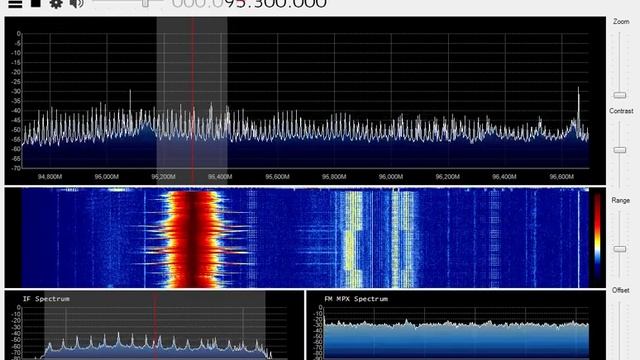Move the Zoom slider handle
Screen dimensions: 640x360
[620, 95]
